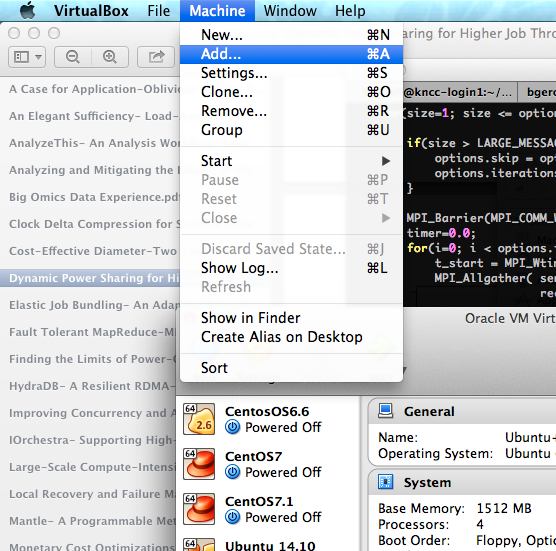Select 'Clock Delta Compression for' document

coord(90,224)
